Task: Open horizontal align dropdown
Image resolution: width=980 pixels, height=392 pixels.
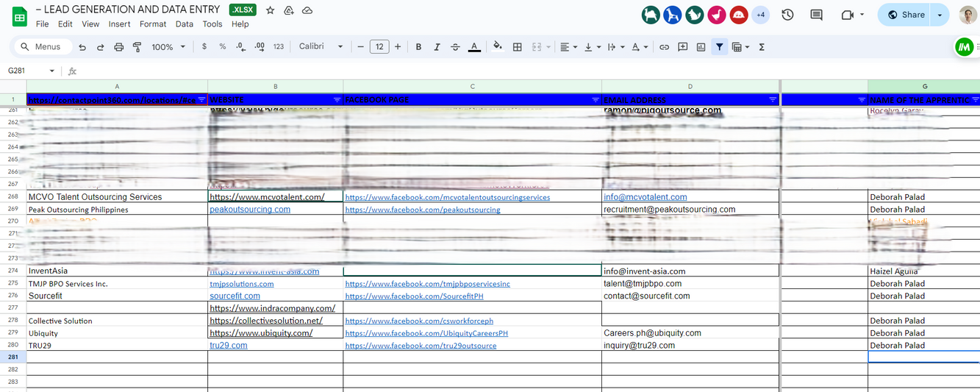Action: point(568,47)
